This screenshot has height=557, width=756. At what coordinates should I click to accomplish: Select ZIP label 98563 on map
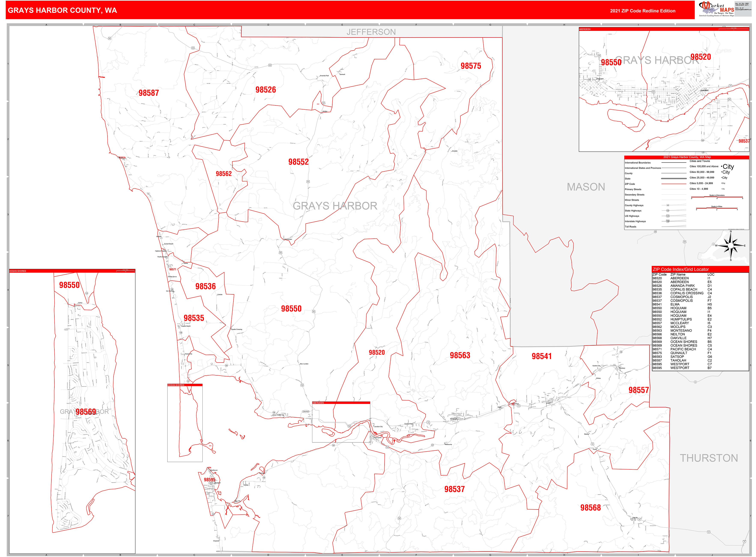pos(460,355)
